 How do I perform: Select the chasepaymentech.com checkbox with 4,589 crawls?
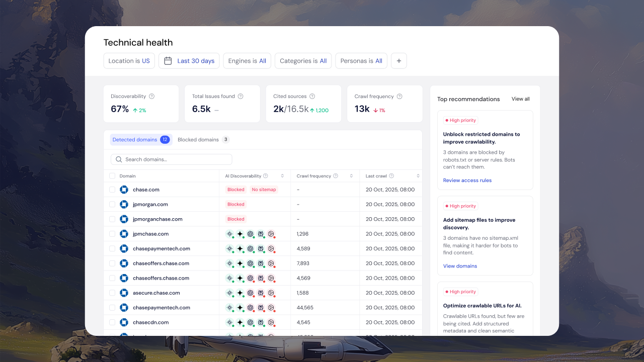tap(112, 248)
